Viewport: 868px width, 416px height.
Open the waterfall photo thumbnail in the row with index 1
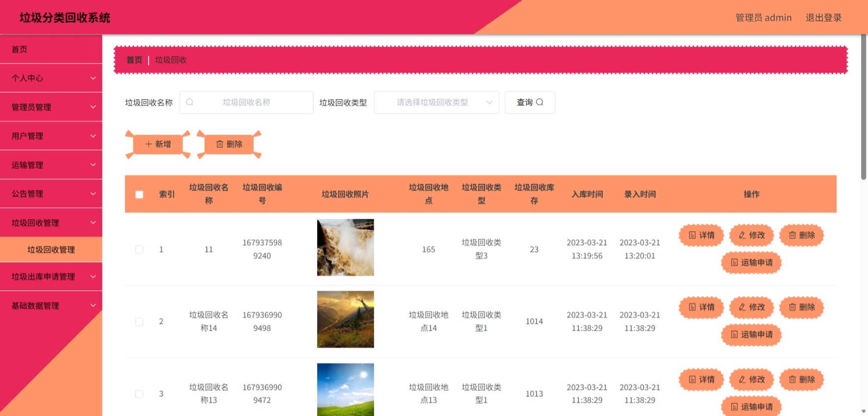tap(345, 247)
